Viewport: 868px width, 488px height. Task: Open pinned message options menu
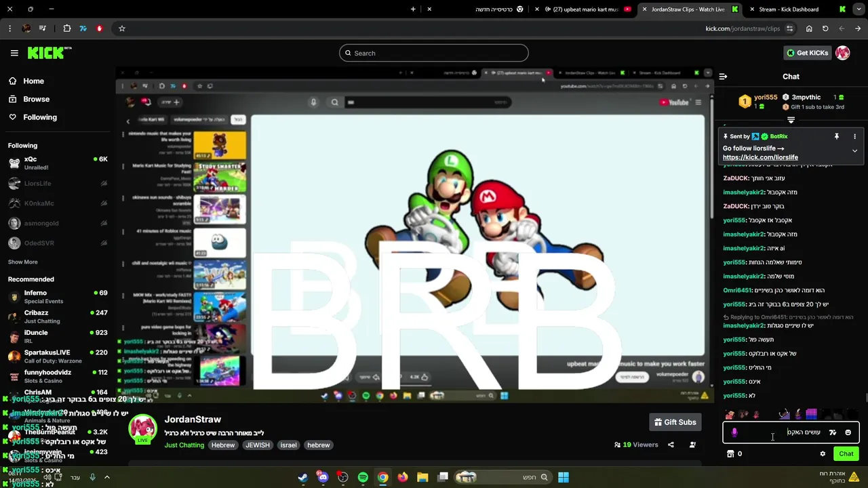click(x=854, y=136)
